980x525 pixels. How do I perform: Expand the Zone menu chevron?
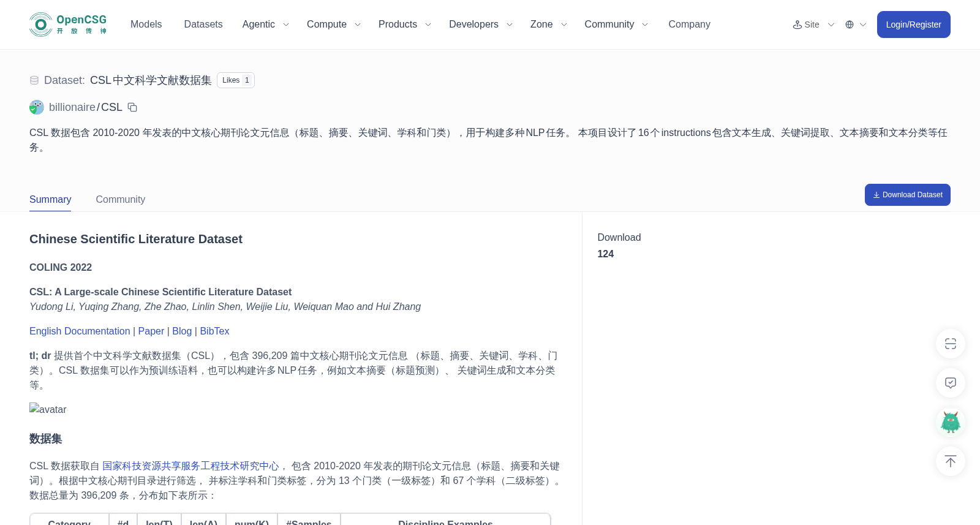(x=564, y=25)
